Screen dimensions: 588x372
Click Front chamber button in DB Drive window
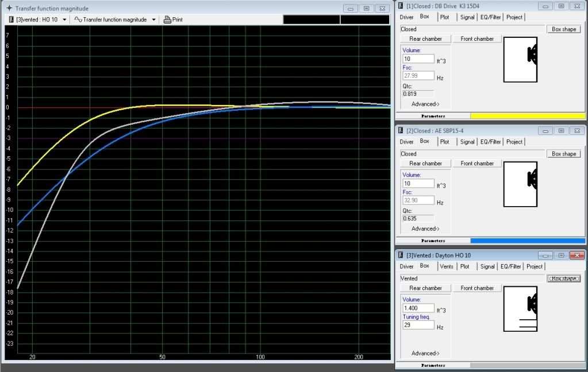[x=477, y=39]
